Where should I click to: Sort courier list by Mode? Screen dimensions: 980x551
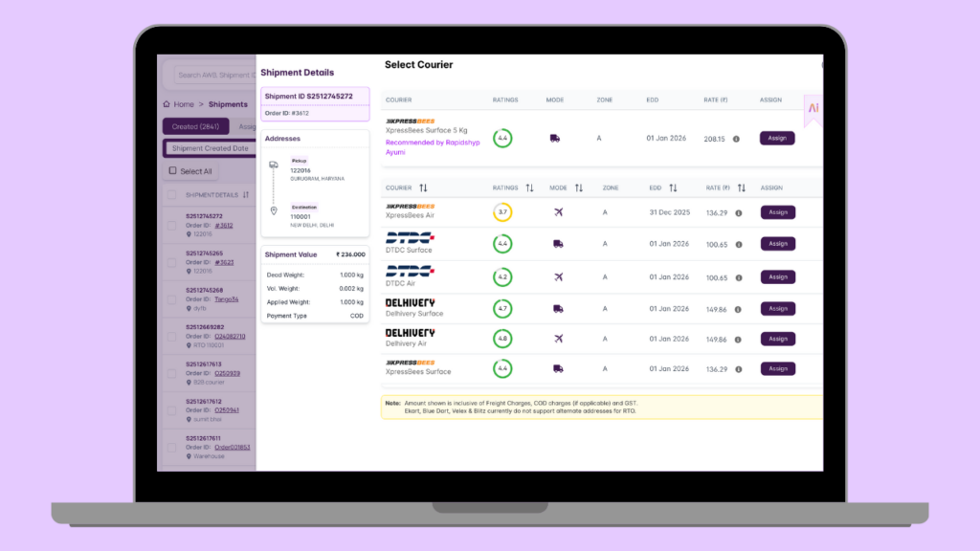pyautogui.click(x=579, y=188)
